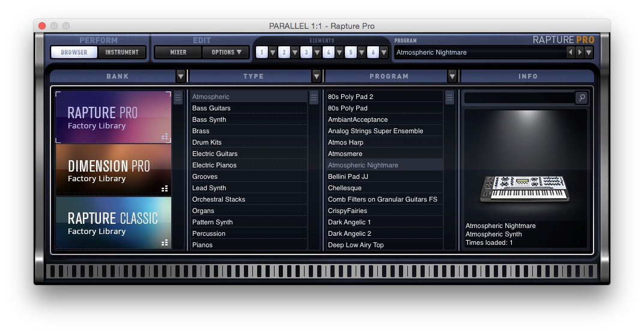Open the dropdown arrow for element 5
This screenshot has width=644, height=333.
click(362, 52)
